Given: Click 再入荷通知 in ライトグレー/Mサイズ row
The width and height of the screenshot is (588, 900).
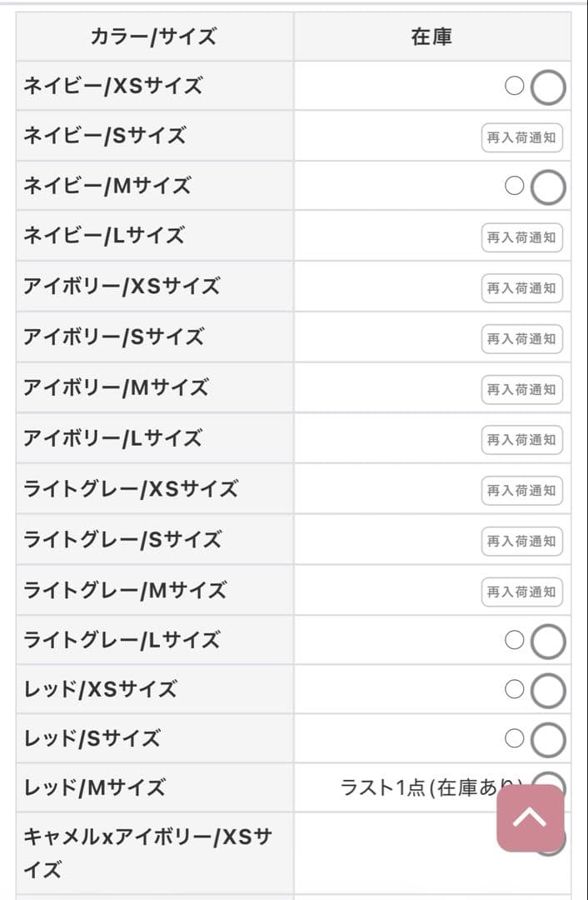Looking at the screenshot, I should (x=522, y=592).
